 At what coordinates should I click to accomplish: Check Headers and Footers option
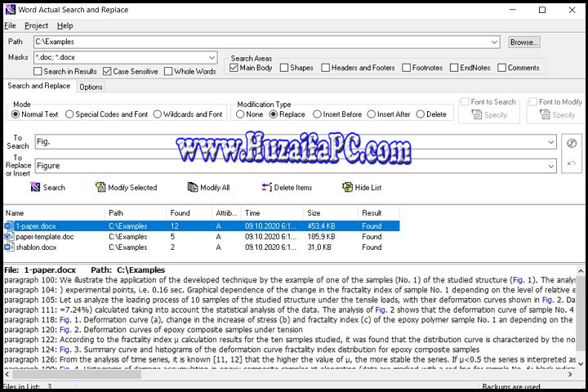(326, 68)
